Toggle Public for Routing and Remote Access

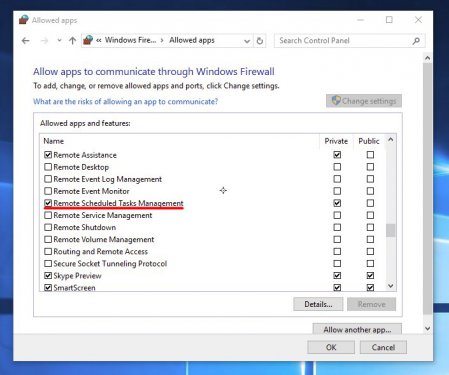(370, 251)
